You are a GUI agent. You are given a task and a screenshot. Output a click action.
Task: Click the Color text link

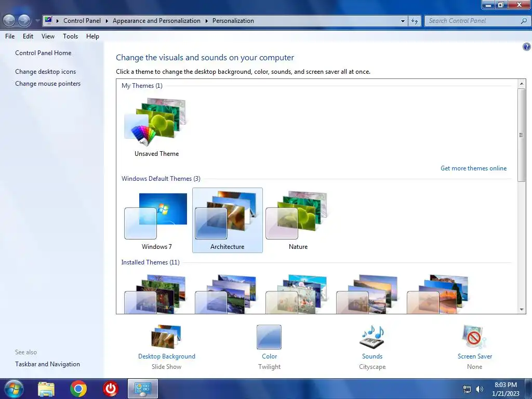click(x=270, y=356)
